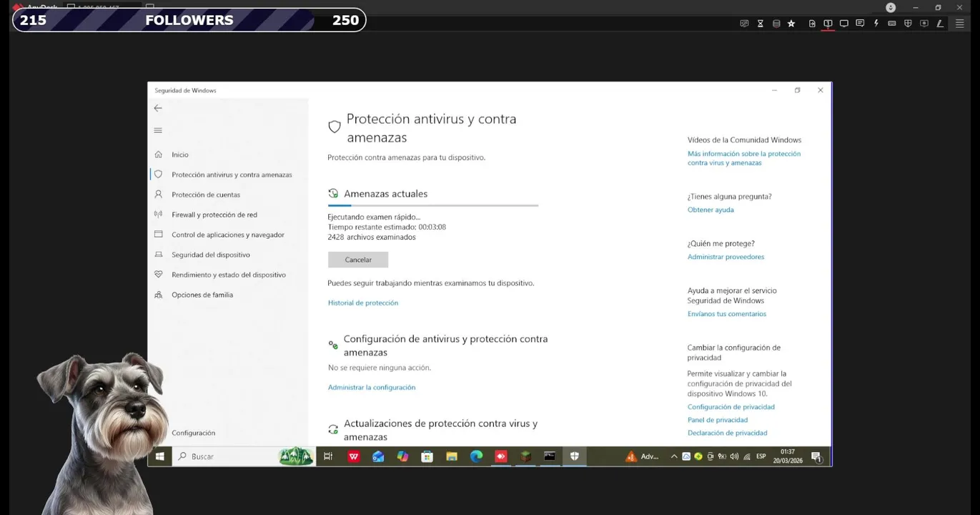980x515 pixels.
Task: Click the volume speaker tray icon
Action: [x=734, y=456]
